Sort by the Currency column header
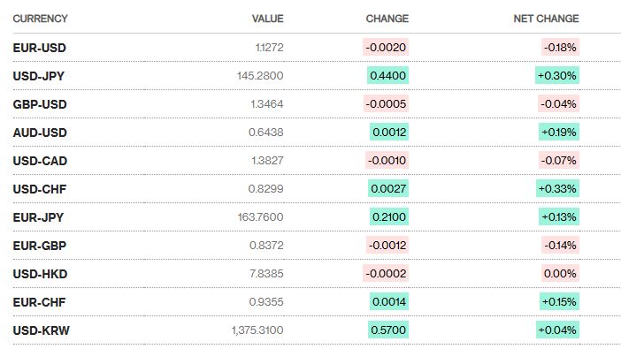Screen dimensions: 621x364 (x=40, y=19)
